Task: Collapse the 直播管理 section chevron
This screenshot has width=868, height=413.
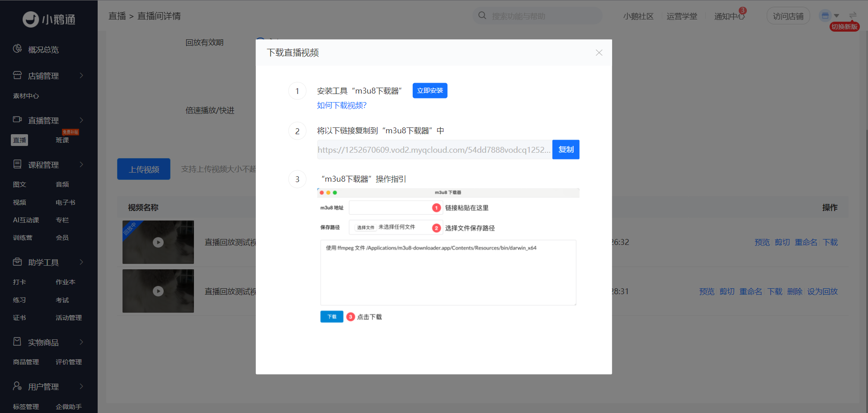Action: pyautogui.click(x=81, y=120)
